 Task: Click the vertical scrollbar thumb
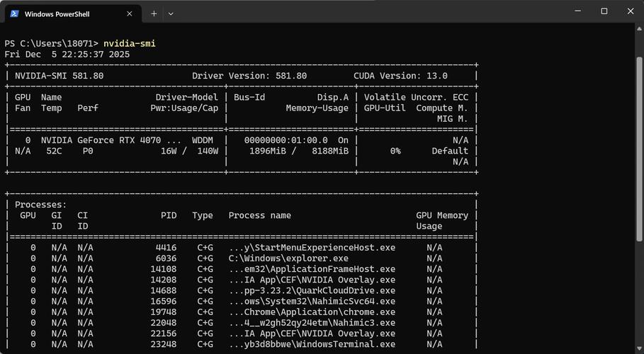639,149
